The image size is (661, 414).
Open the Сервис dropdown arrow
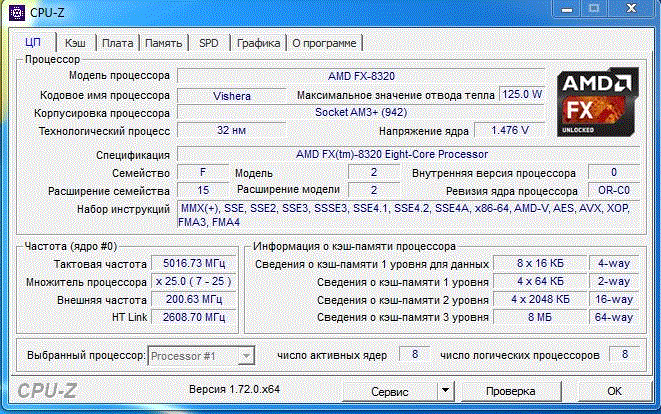[x=445, y=391]
